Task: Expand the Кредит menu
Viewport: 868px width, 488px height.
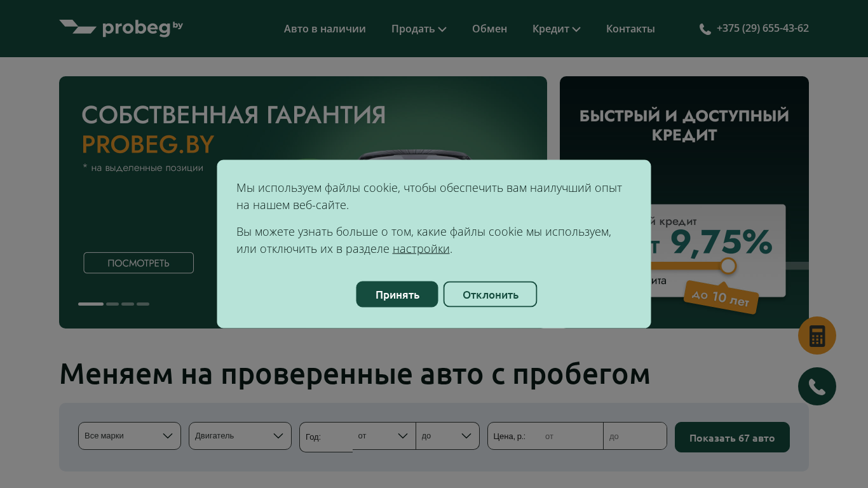Action: 557,29
